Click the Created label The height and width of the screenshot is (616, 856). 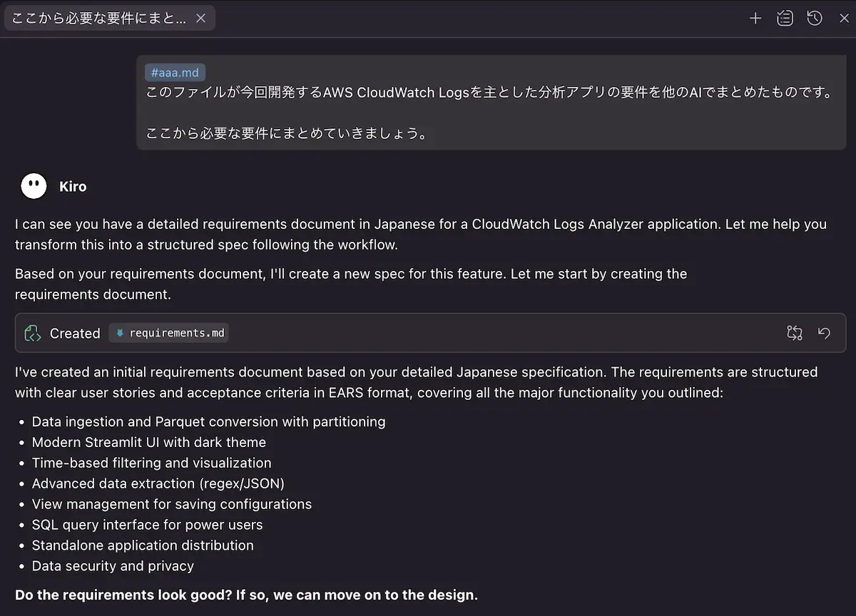(75, 333)
